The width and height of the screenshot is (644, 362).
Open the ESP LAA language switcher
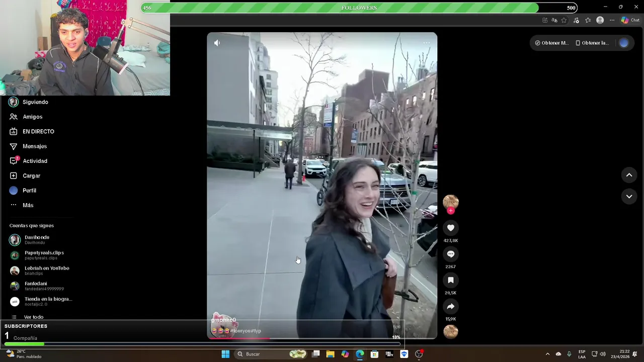582,354
